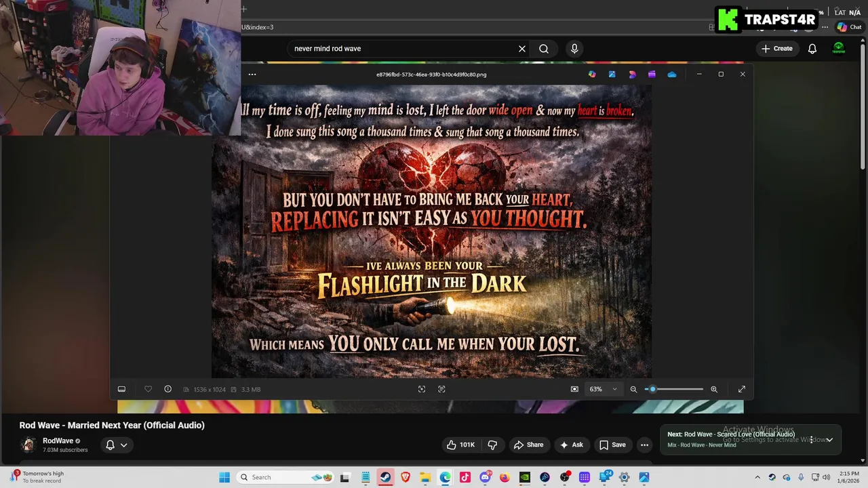Open the Photos app taskbar icon
Image resolution: width=868 pixels, height=488 pixels.
coord(644,477)
